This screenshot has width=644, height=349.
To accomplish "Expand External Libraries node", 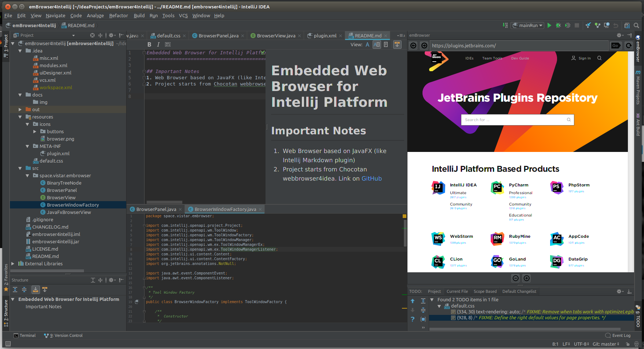I will coord(13,264).
